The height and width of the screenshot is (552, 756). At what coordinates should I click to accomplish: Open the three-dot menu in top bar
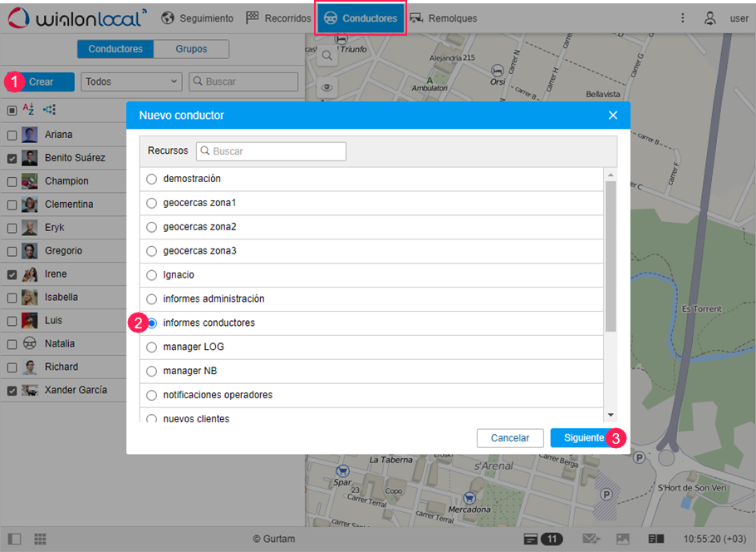tap(683, 17)
